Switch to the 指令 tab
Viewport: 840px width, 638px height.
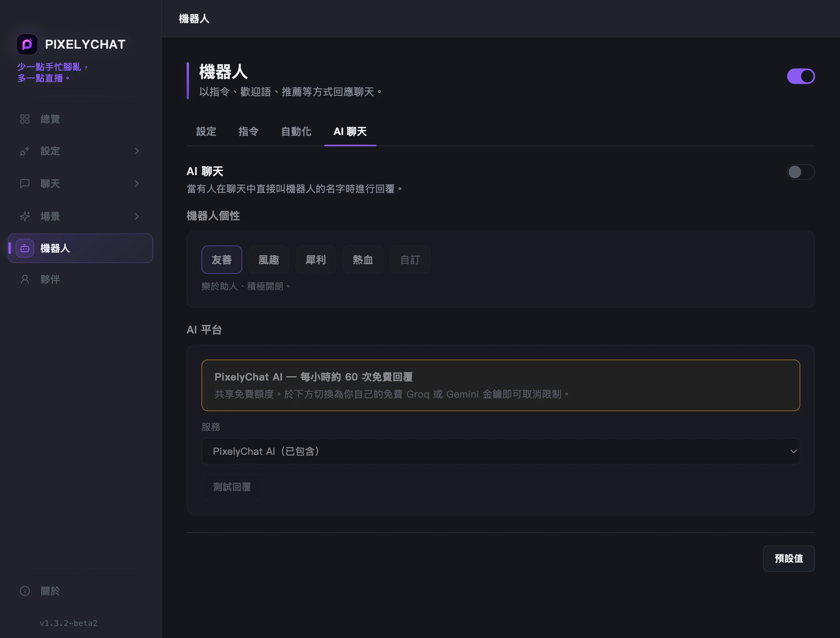(x=248, y=131)
